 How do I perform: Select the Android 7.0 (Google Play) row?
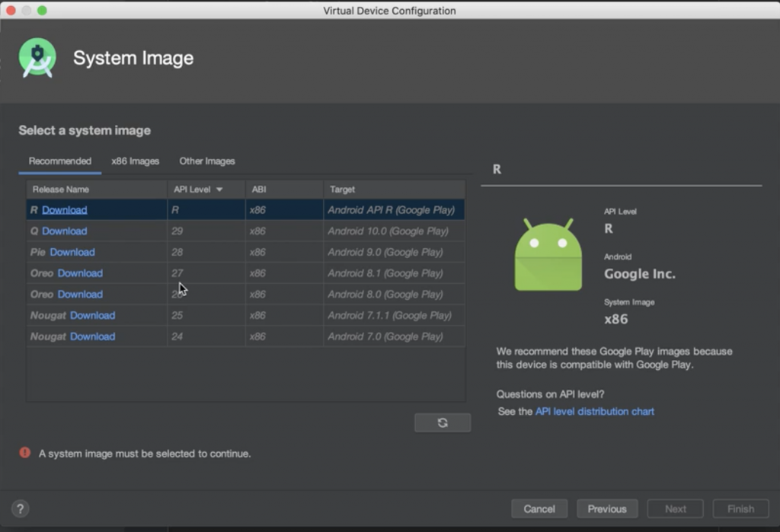tap(246, 336)
